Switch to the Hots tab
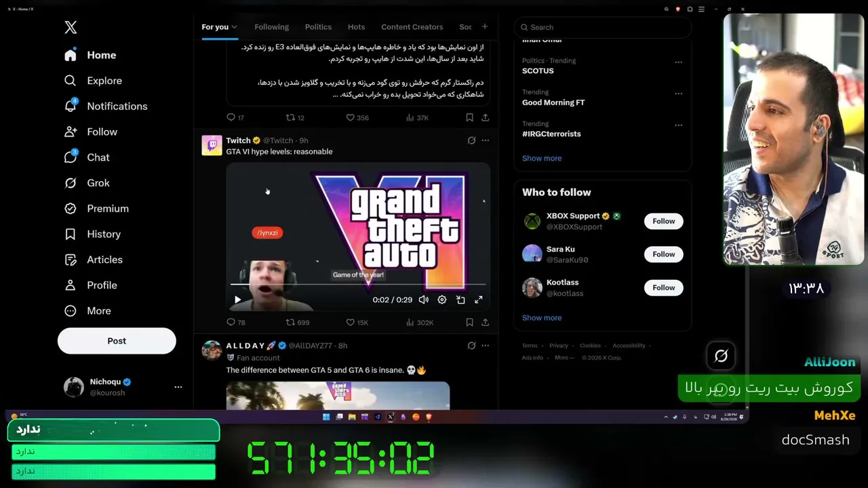This screenshot has width=868, height=488. click(x=356, y=27)
